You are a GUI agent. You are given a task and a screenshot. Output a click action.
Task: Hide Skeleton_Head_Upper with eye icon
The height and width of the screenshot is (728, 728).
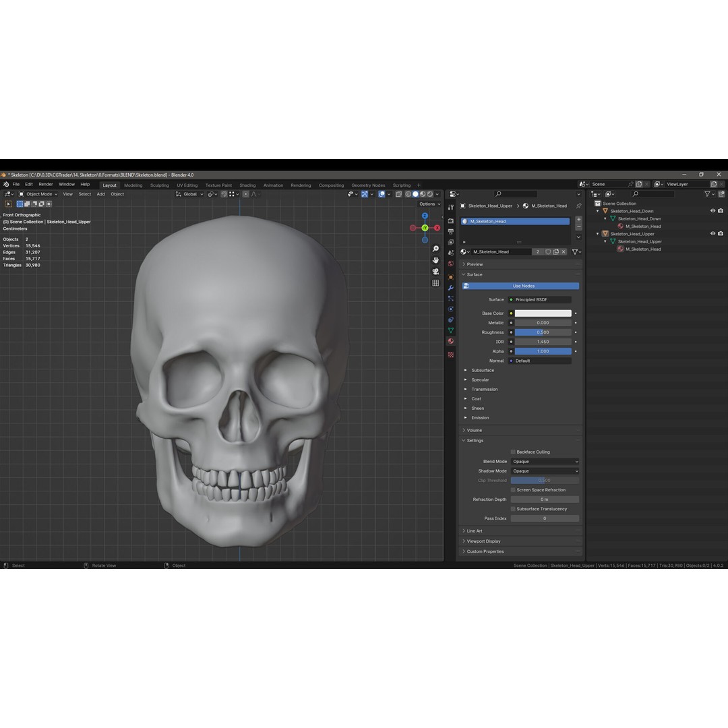coord(712,233)
